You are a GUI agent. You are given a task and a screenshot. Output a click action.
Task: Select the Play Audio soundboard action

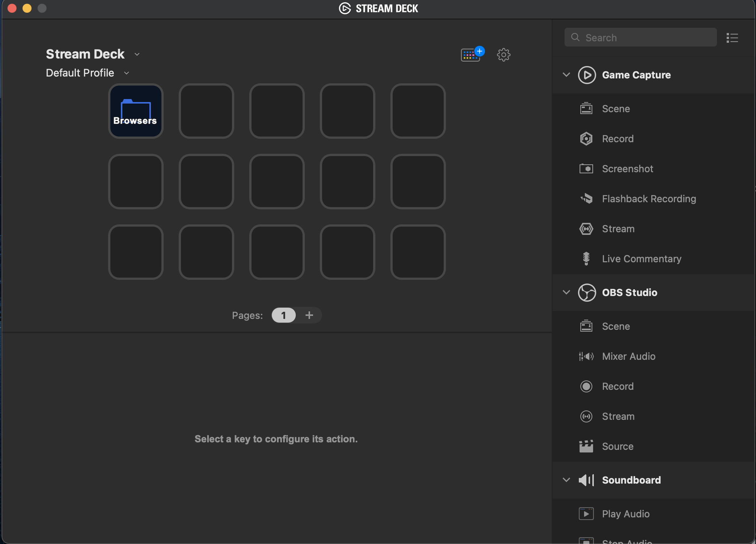[x=625, y=514]
